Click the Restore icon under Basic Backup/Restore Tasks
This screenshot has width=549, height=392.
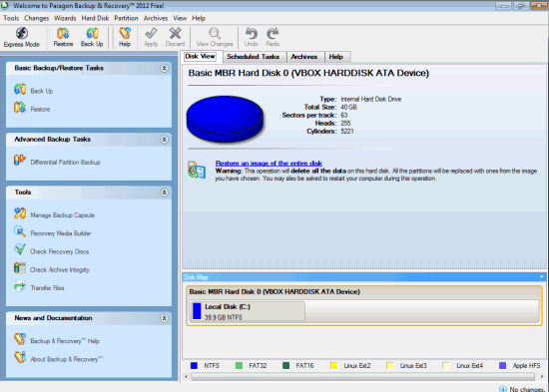tap(20, 108)
